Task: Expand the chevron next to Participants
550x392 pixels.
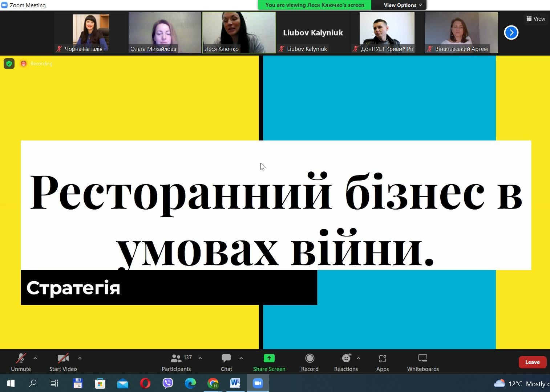Action: pos(200,358)
